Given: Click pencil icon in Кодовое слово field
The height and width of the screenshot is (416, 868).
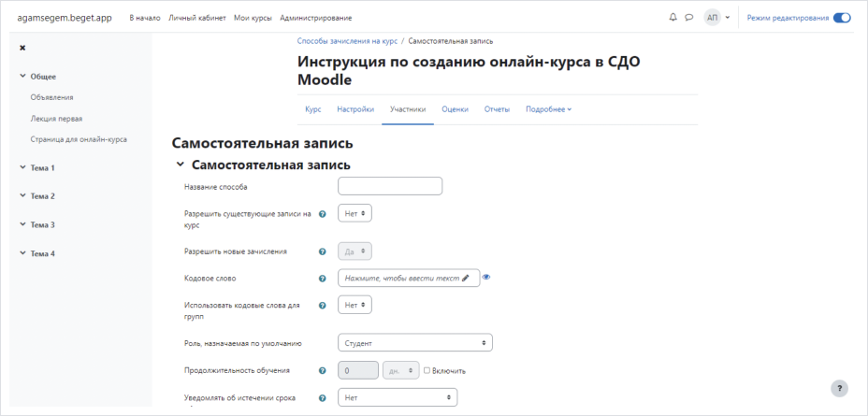Looking at the screenshot, I should [466, 278].
